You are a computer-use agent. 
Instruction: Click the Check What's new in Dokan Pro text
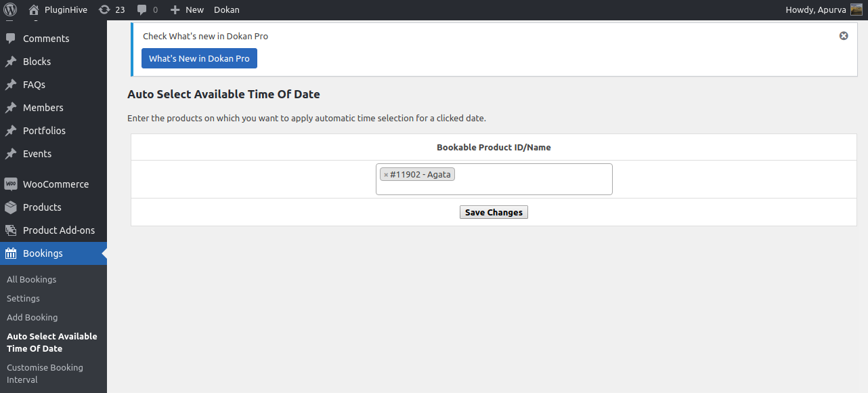(x=205, y=36)
